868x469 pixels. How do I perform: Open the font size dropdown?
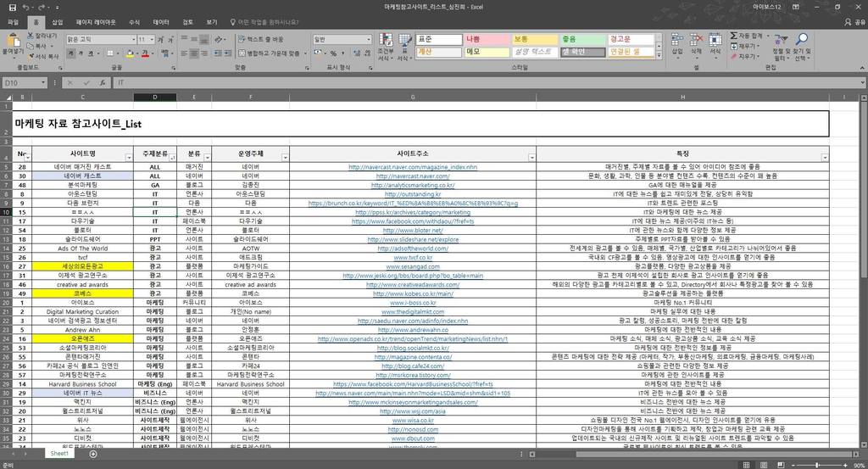(x=152, y=40)
